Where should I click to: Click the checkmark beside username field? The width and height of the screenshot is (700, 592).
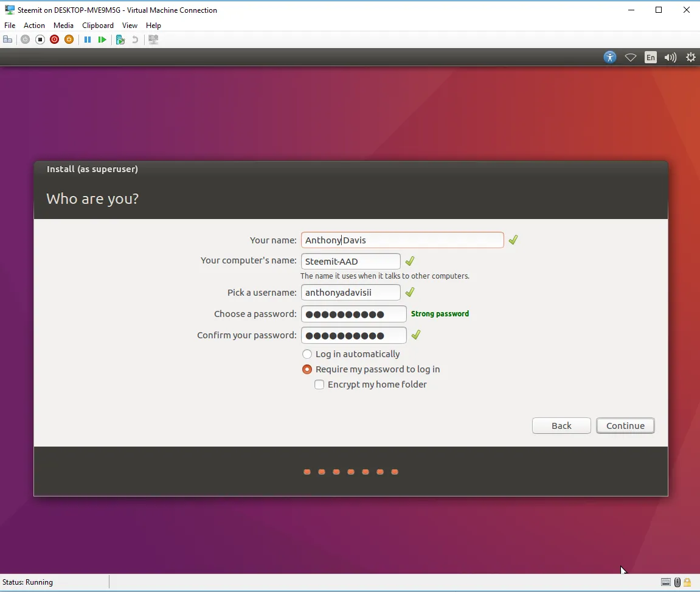click(410, 292)
